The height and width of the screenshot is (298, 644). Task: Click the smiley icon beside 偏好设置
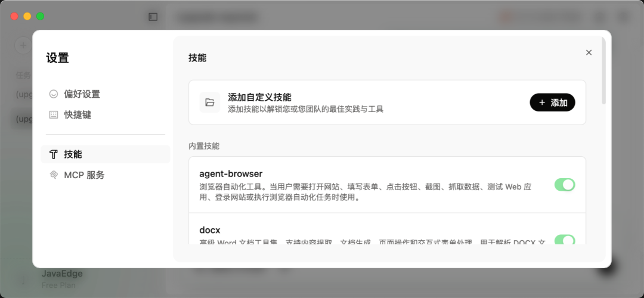click(54, 94)
